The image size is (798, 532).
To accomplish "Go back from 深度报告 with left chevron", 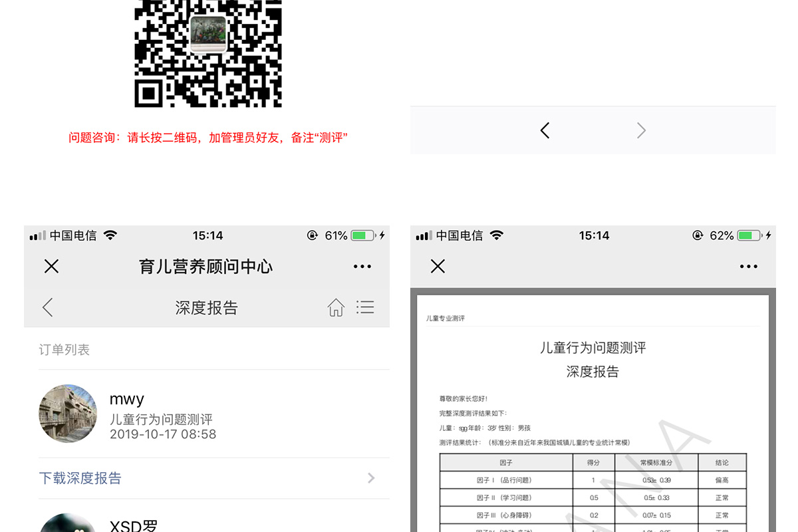I will tap(47, 307).
